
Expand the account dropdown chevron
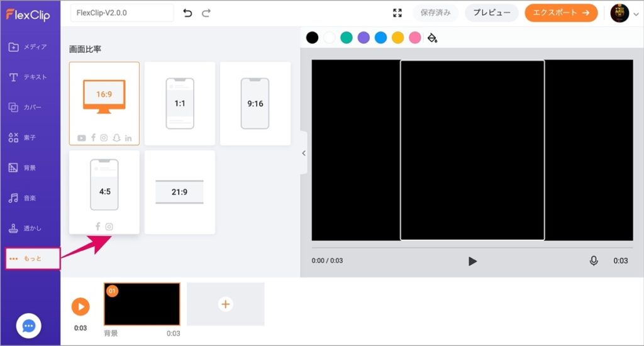point(636,14)
